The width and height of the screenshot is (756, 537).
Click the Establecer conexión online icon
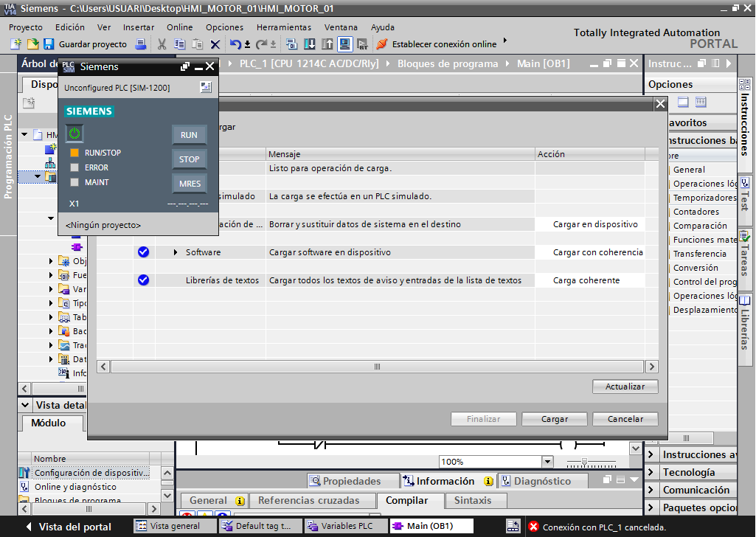[x=383, y=44]
